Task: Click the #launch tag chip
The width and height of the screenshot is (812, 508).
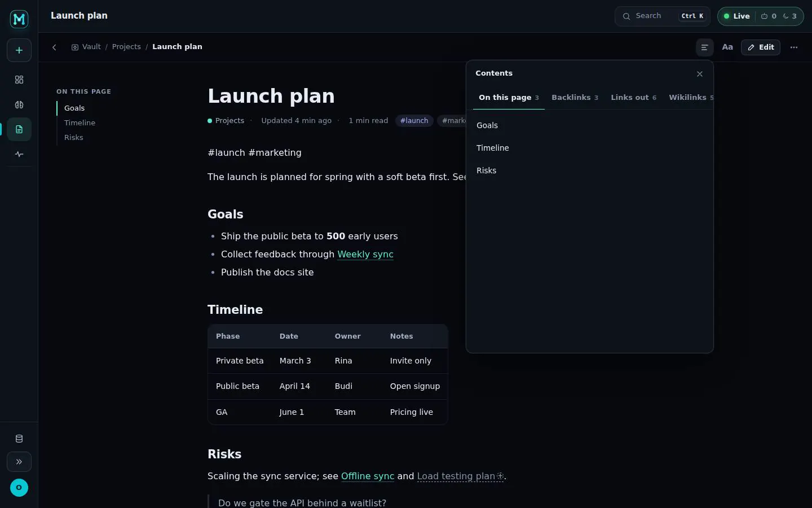Action: pos(414,121)
